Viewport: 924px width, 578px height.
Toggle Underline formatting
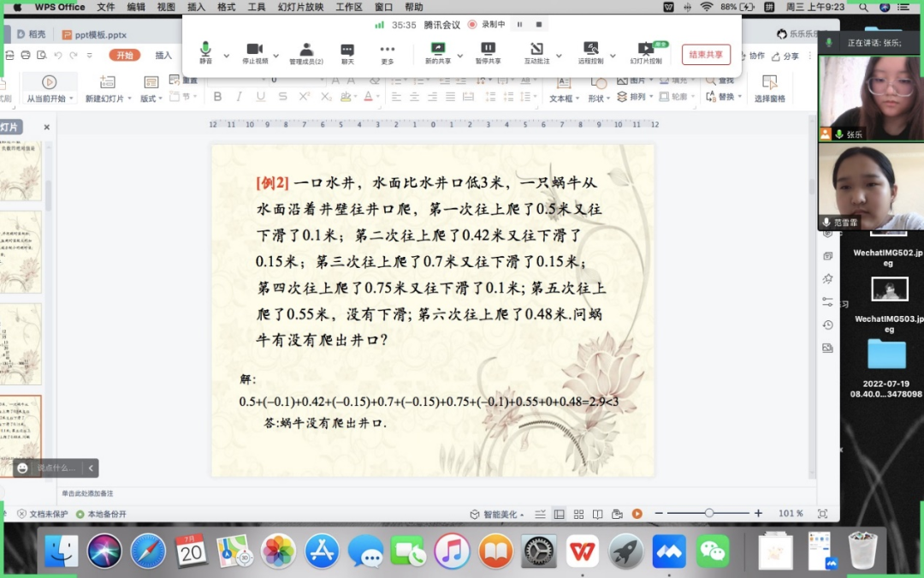click(260, 96)
